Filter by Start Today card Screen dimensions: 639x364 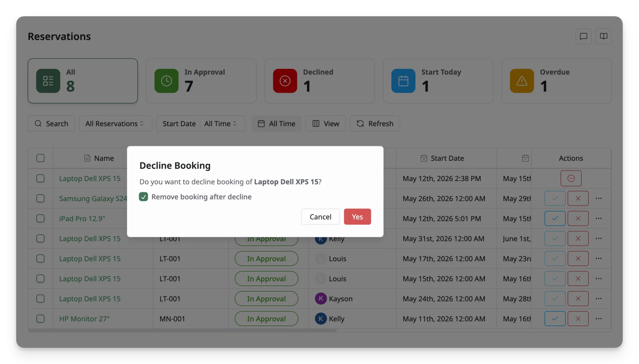click(438, 81)
